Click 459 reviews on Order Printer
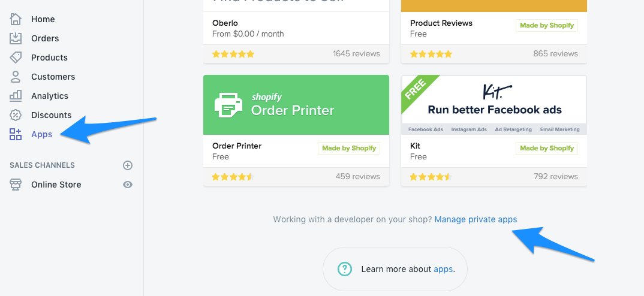Screen dimensions: 644x296 tap(358, 177)
